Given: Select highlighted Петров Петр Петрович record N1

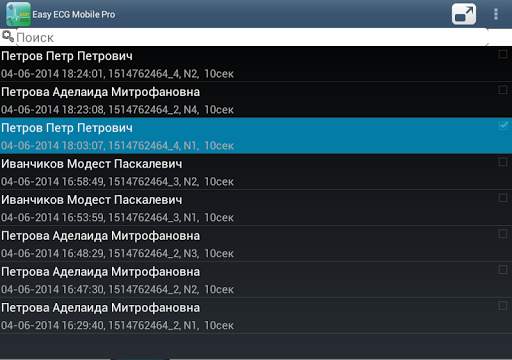Looking at the screenshot, I should [256, 136].
